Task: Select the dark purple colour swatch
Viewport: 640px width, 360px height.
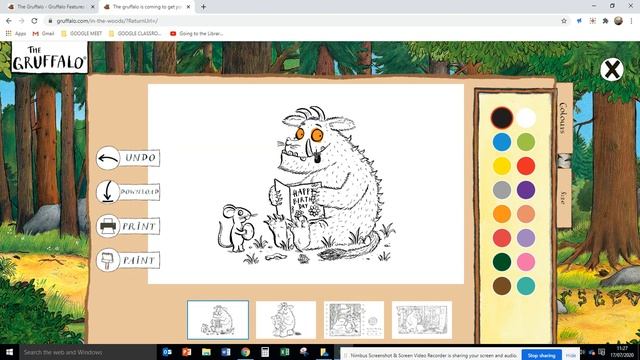Action: [x=526, y=190]
